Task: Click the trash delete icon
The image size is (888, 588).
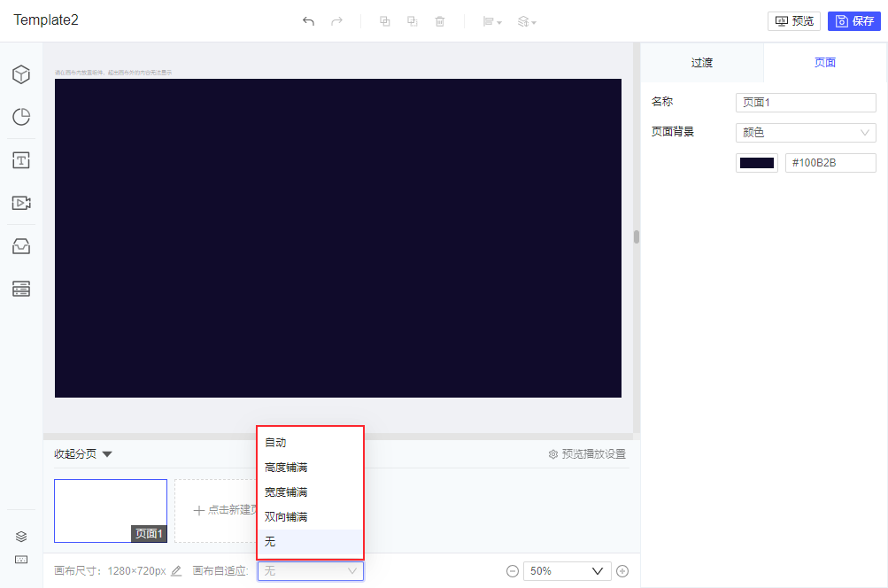Action: pyautogui.click(x=440, y=21)
